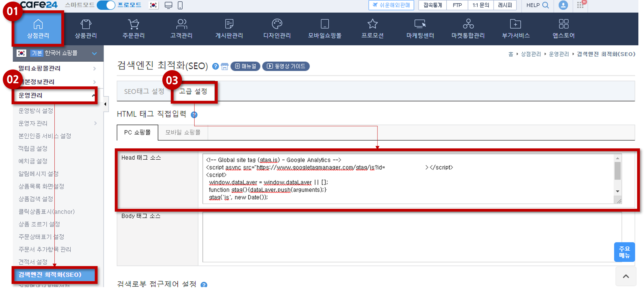The image size is (644, 288).
Task: Open 마켓통합관리 icon menu
Action: pos(468,28)
